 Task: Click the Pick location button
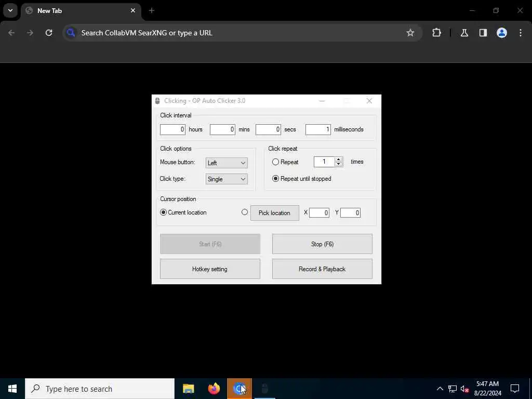[x=275, y=213]
